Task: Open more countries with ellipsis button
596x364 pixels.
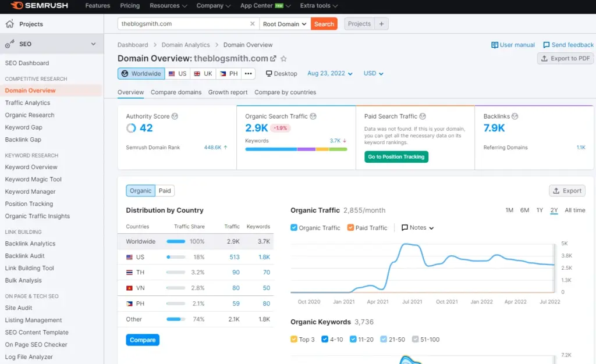Action: coord(248,74)
